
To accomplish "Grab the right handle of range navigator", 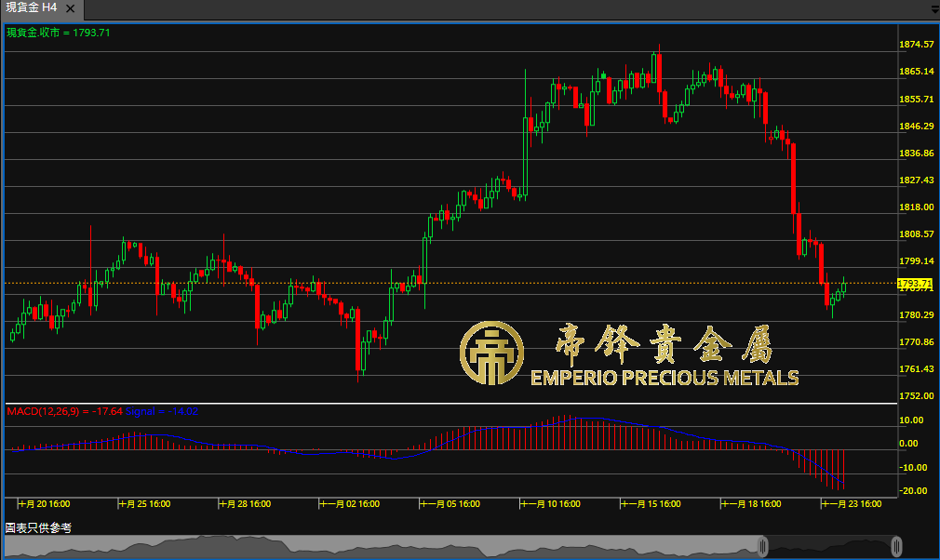I will 896,546.
